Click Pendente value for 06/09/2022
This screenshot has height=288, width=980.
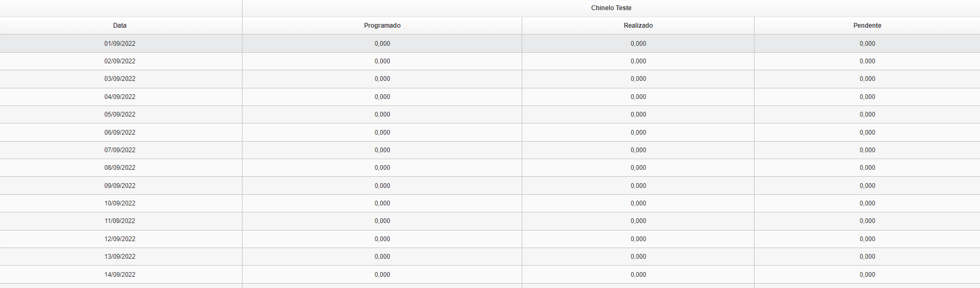point(867,133)
